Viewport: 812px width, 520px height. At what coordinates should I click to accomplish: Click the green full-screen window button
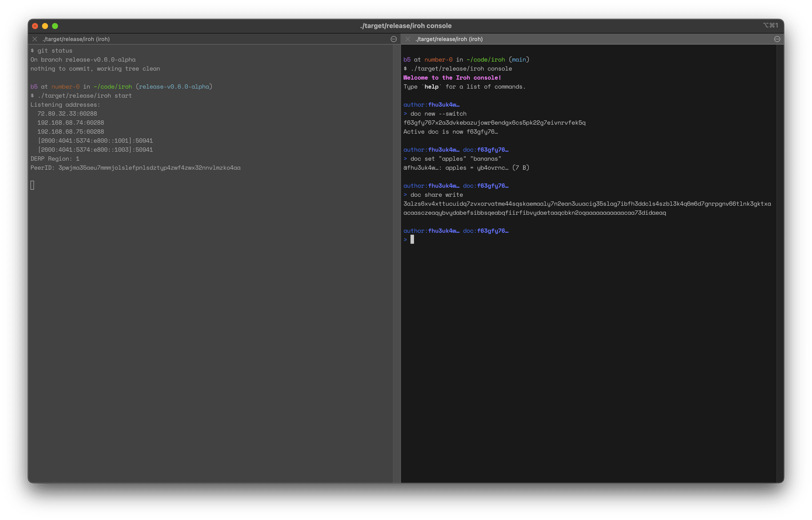point(55,26)
